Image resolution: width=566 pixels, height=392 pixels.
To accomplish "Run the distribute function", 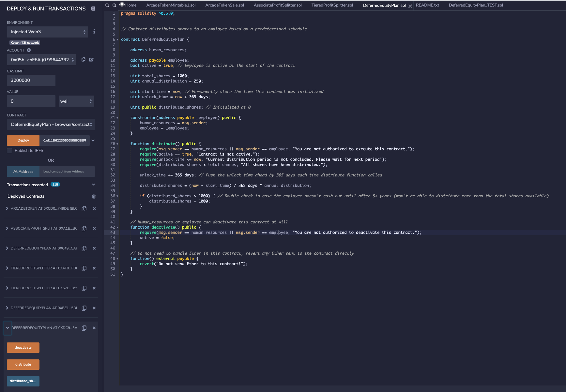I will click(x=23, y=365).
